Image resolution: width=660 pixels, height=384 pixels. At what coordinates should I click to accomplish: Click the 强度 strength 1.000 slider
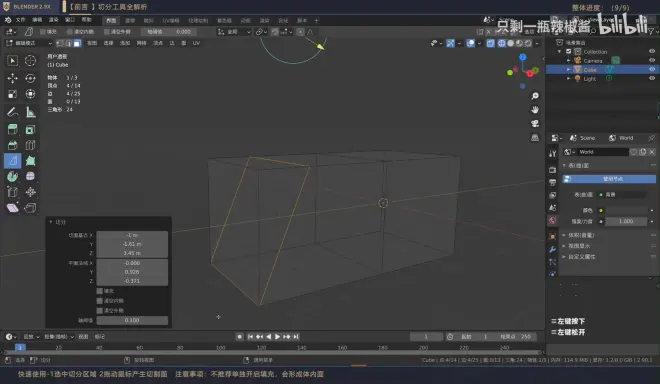(x=625, y=221)
